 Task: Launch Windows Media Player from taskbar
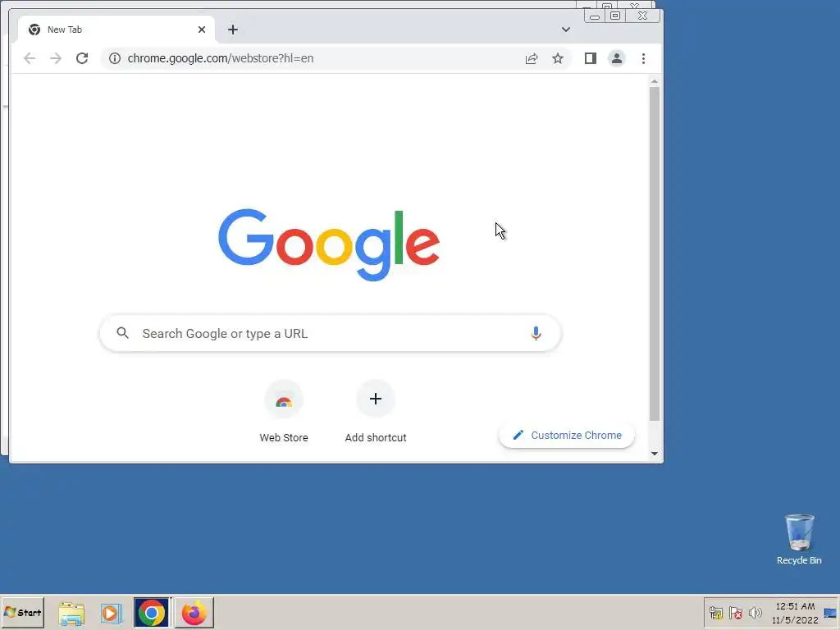(111, 613)
